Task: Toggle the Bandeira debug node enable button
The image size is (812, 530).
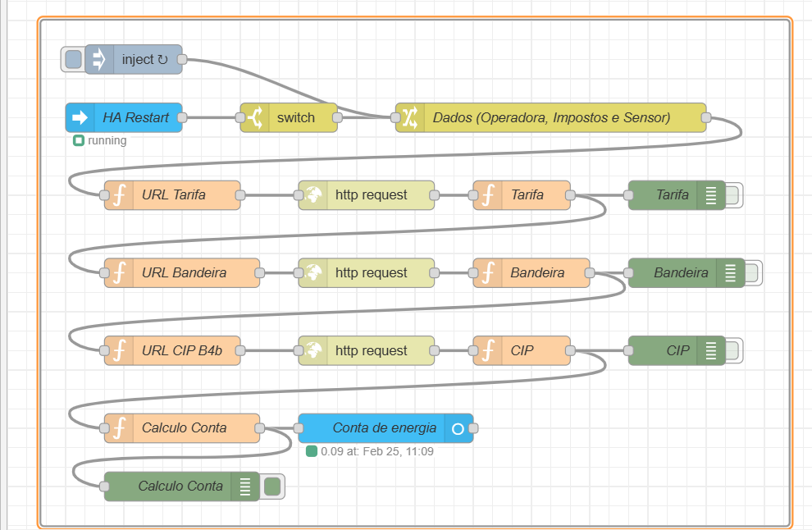Action: point(752,273)
